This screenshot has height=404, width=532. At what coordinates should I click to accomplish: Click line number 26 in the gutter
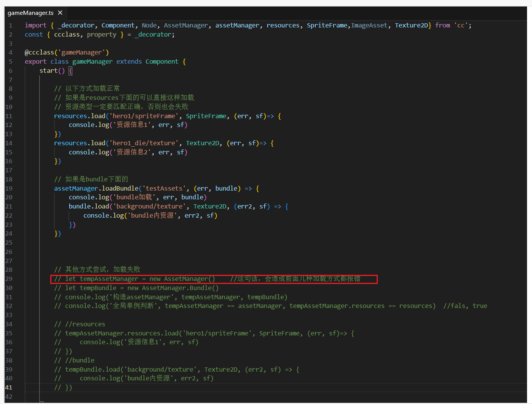click(x=8, y=252)
